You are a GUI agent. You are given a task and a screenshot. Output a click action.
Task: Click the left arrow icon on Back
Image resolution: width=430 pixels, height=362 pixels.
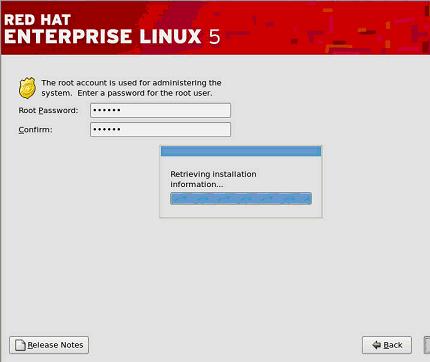pos(376,345)
